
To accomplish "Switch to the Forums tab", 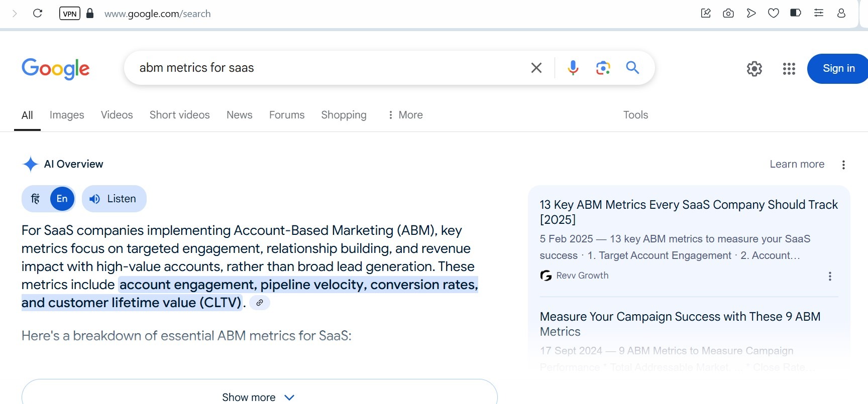I will click(287, 115).
